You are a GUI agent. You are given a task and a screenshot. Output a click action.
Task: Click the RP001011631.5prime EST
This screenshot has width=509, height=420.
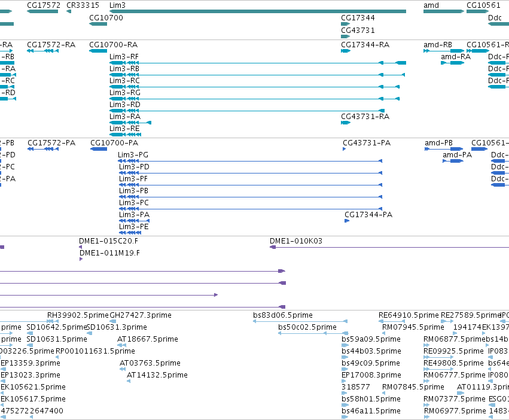pos(57,357)
